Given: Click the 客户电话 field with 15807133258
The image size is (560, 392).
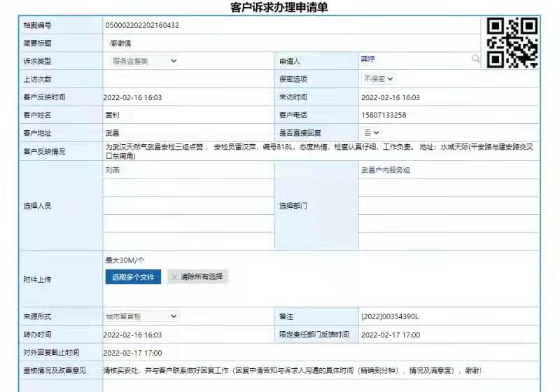Looking at the screenshot, I should [448, 115].
